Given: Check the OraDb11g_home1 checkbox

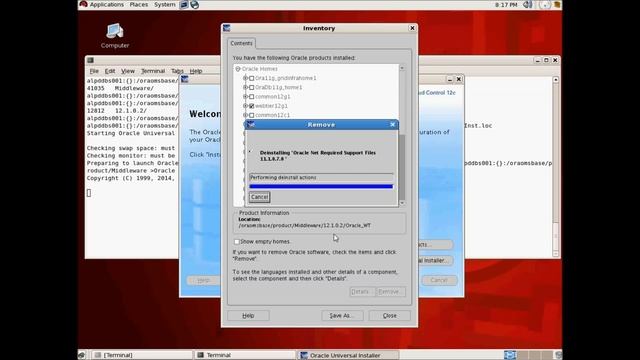Looking at the screenshot, I should tap(251, 87).
